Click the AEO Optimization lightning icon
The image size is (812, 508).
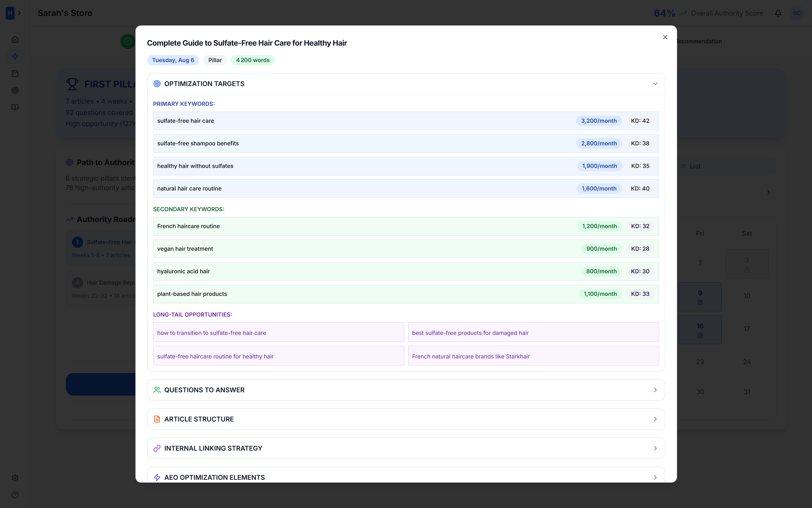157,477
